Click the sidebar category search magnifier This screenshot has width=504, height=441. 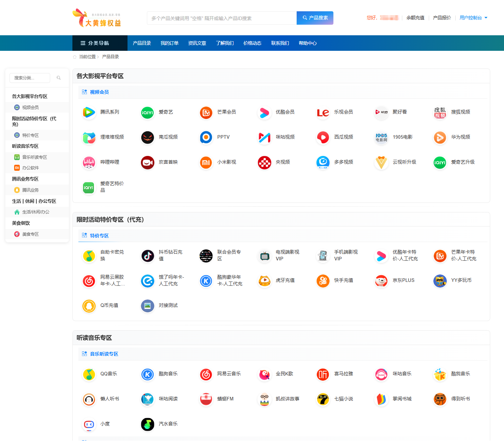[59, 78]
